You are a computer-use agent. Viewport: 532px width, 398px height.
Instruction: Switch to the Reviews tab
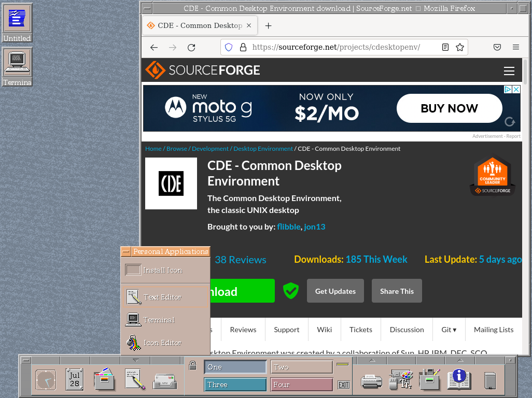click(x=243, y=330)
